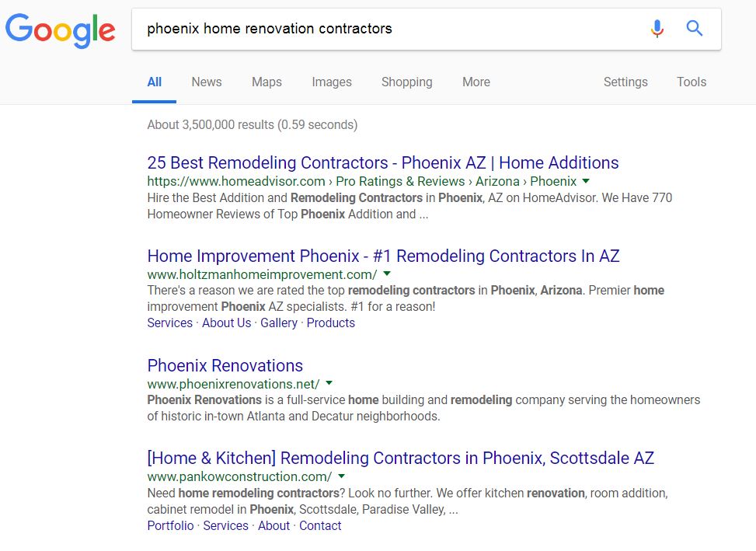Activate voice search with the microphone icon
The width and height of the screenshot is (756, 551).
(657, 27)
